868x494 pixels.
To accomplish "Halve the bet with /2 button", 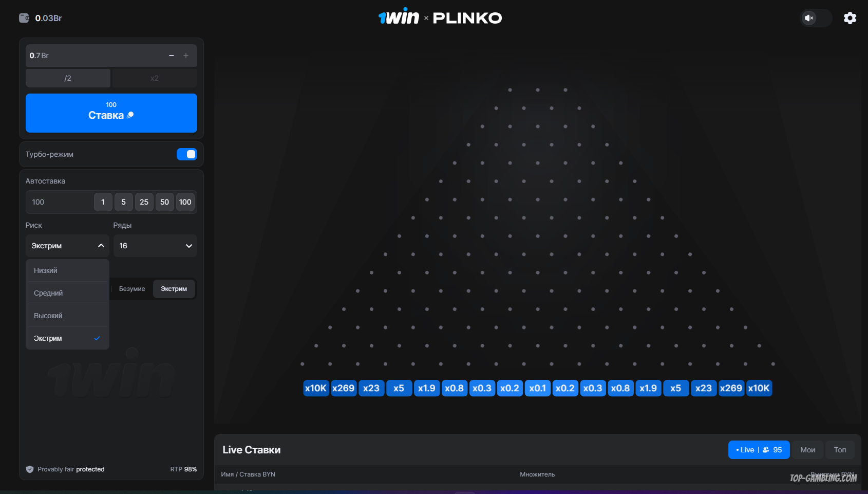I will coord(68,78).
